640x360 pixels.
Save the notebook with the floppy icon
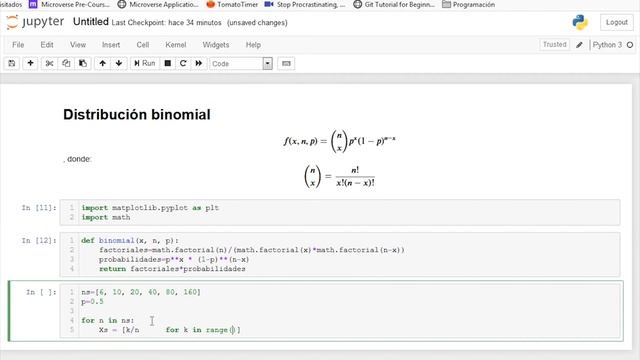coord(12,63)
